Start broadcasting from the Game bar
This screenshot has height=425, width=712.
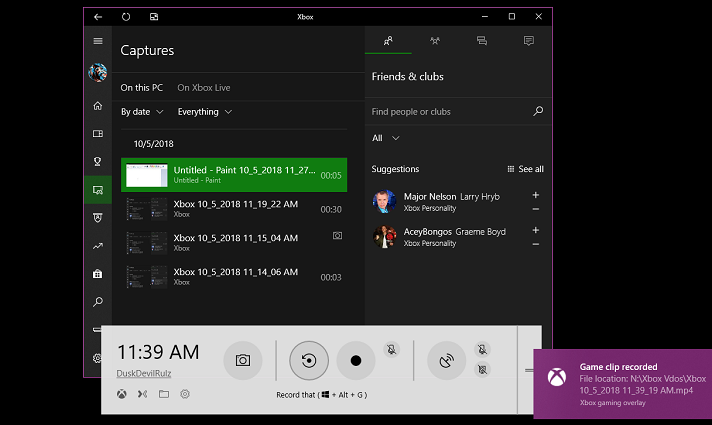[447, 361]
